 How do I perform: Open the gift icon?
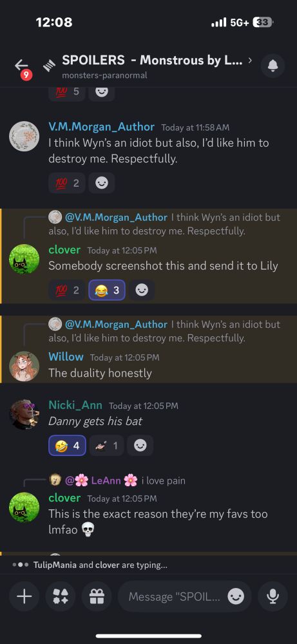click(97, 596)
